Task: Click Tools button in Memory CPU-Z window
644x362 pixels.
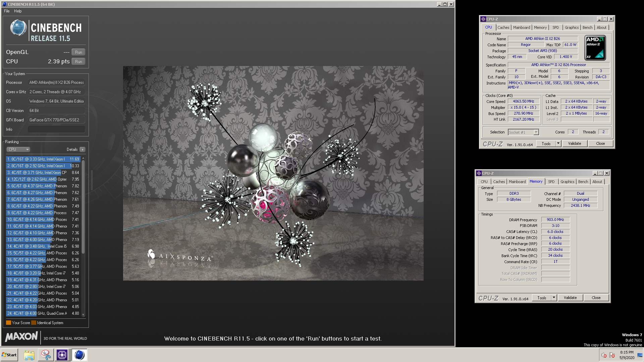Action: [542, 298]
